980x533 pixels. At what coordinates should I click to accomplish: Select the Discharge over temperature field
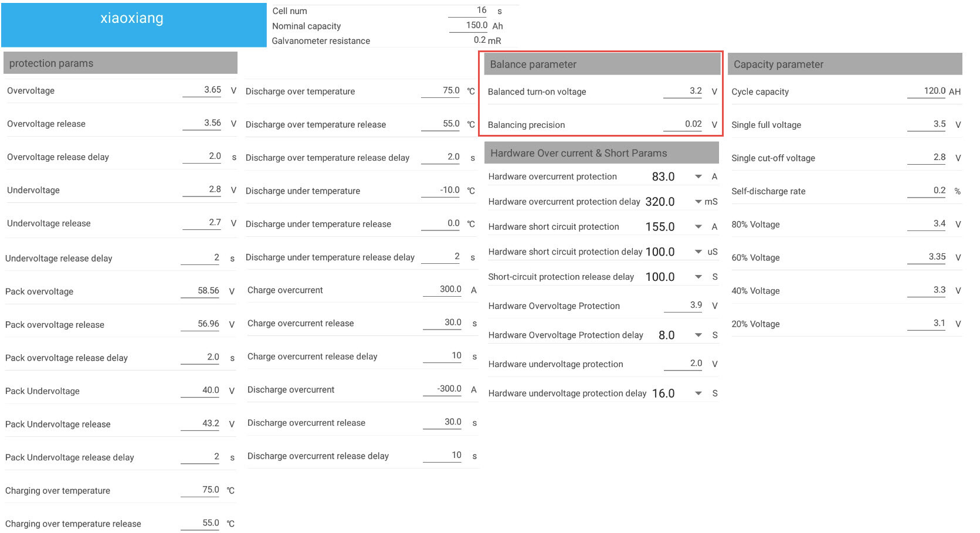(x=440, y=91)
